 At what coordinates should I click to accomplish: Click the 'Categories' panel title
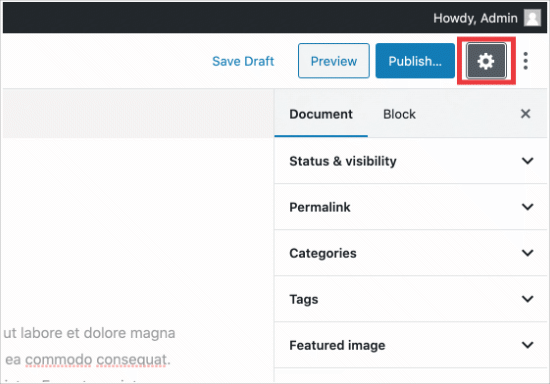pyautogui.click(x=323, y=253)
